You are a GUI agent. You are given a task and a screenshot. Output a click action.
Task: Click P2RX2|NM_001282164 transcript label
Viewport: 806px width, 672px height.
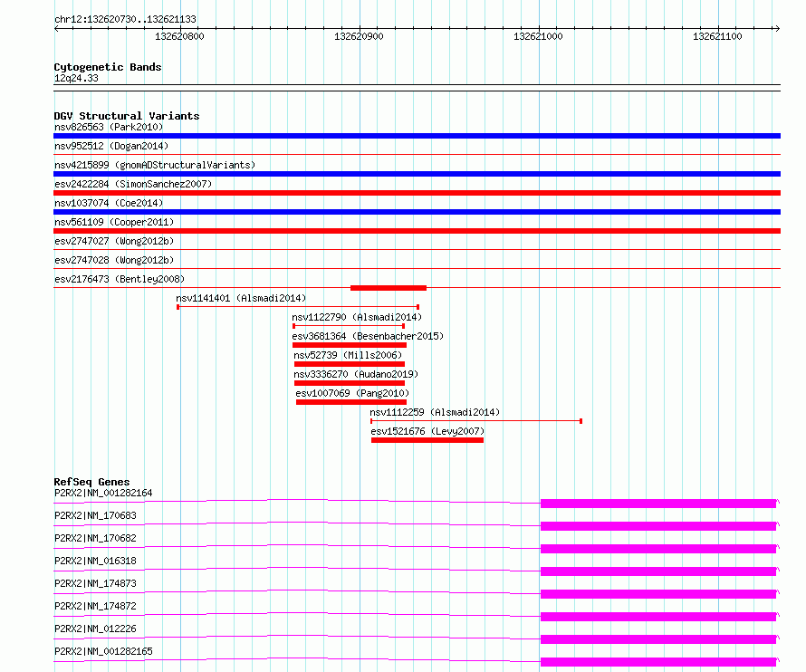(103, 493)
